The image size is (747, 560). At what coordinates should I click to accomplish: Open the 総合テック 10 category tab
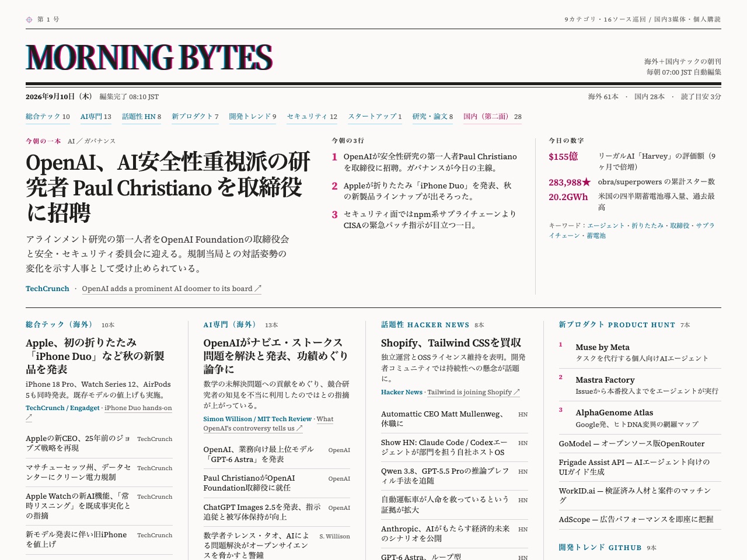(48, 117)
